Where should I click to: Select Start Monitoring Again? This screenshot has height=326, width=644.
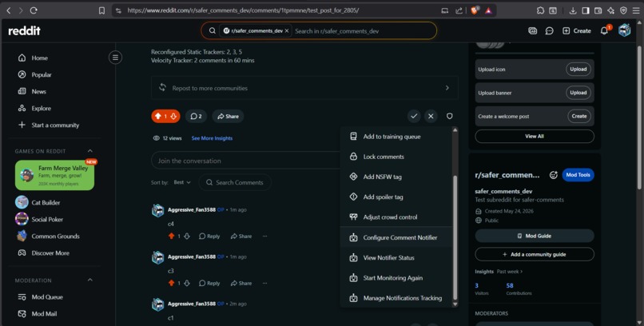pos(396,278)
